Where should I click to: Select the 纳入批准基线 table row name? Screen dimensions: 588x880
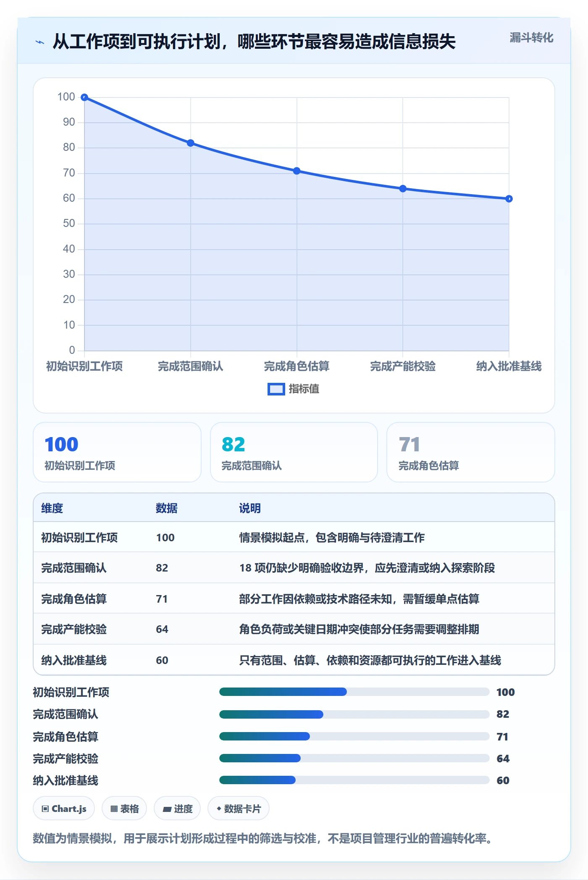point(74,660)
